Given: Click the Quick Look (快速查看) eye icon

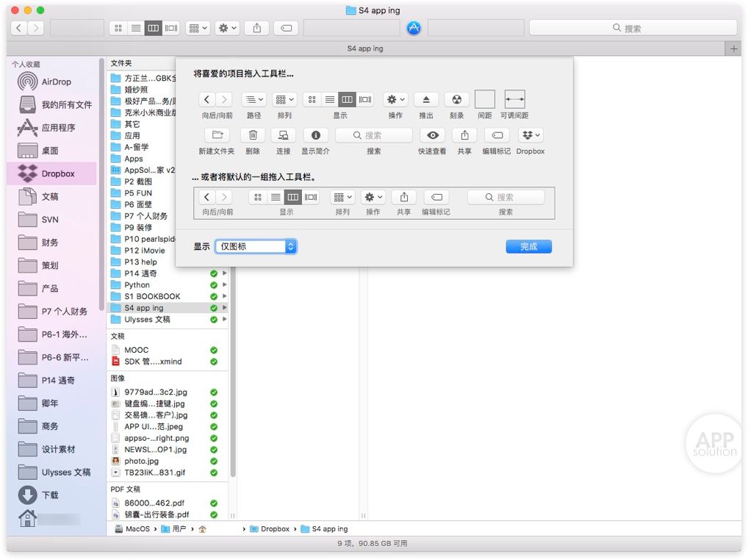Looking at the screenshot, I should point(433,136).
